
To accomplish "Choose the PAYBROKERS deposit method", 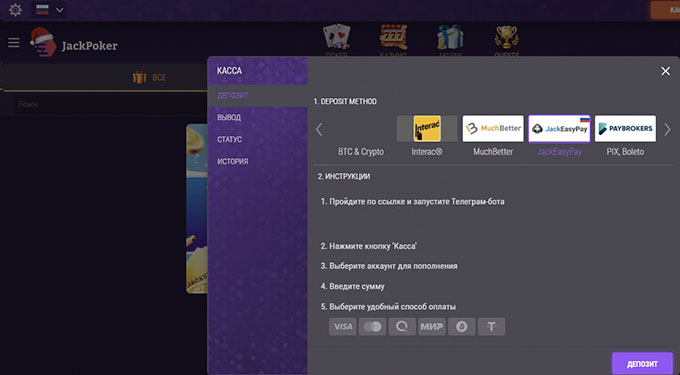I will pos(625,128).
